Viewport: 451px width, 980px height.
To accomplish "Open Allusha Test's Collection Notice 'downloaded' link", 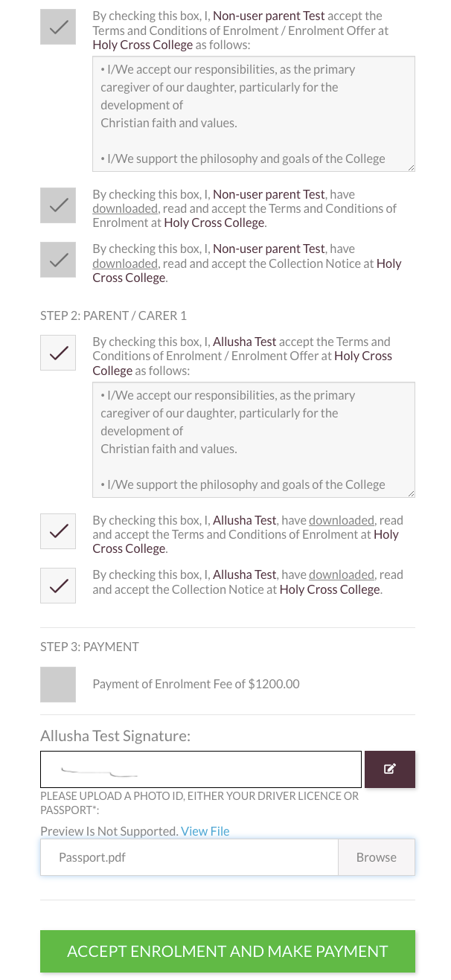I will [x=341, y=575].
